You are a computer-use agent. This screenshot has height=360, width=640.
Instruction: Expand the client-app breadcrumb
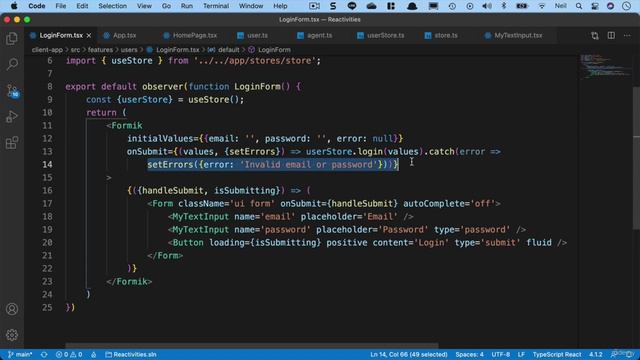[47, 50]
